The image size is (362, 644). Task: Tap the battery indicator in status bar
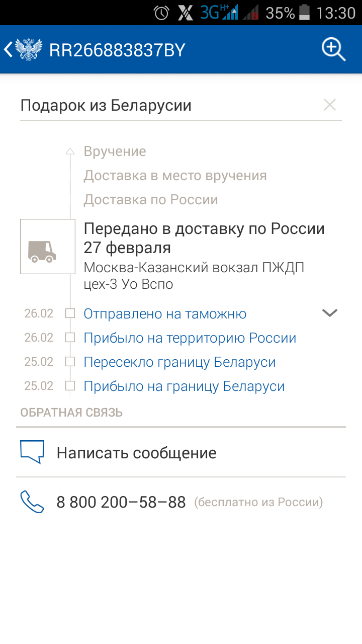pos(305,13)
